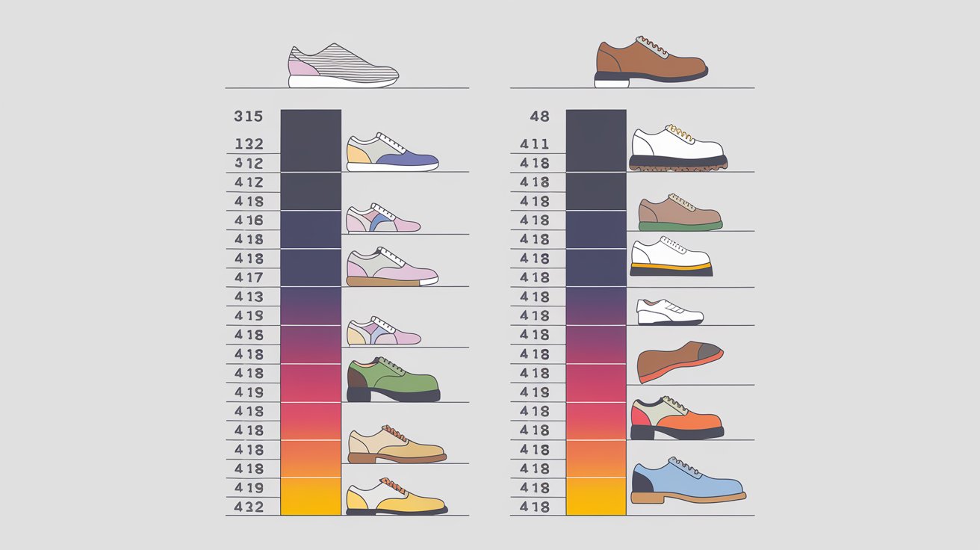This screenshot has height=550, width=980.
Task: Click the yellow bottom segment of the left color bar
Action: coord(311,496)
